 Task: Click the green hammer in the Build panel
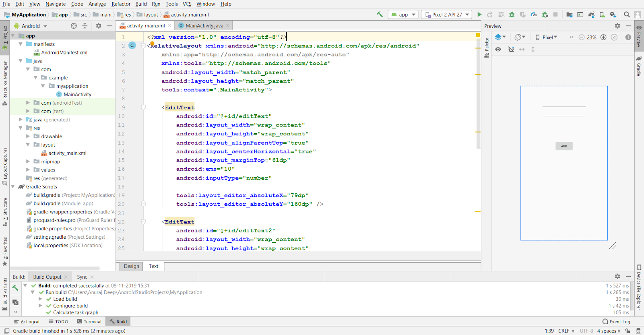click(15, 288)
